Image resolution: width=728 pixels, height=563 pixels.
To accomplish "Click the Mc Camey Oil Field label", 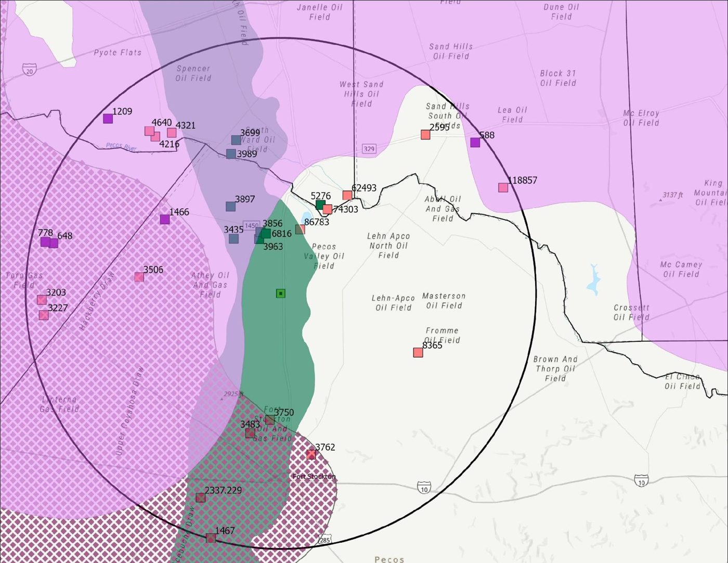I will (x=681, y=270).
